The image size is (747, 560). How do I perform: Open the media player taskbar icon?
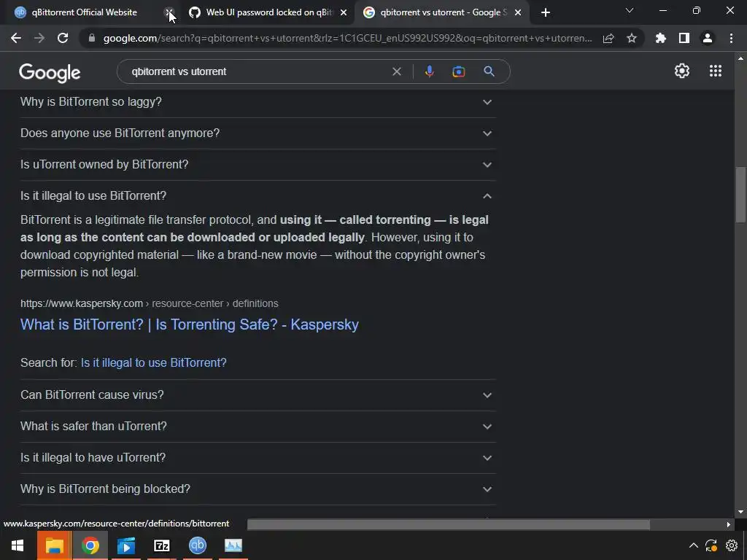point(125,545)
